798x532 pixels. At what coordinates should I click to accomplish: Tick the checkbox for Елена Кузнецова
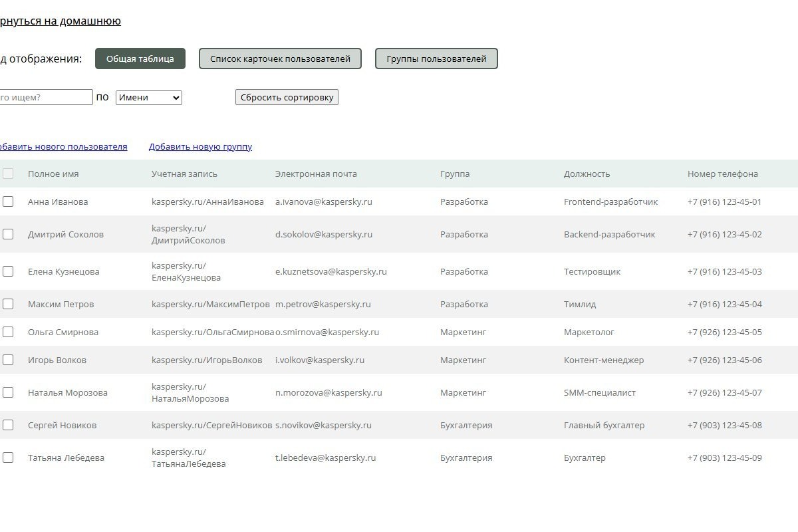[8, 271]
